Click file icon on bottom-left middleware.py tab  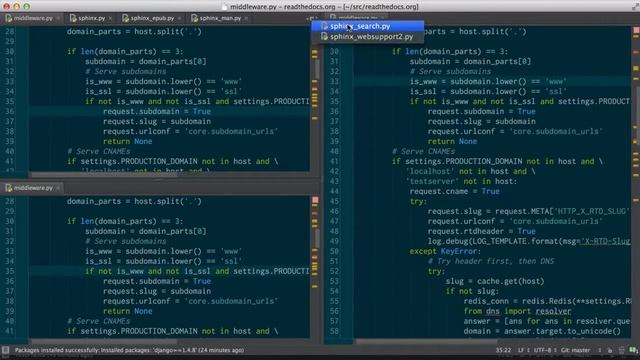coord(9,188)
